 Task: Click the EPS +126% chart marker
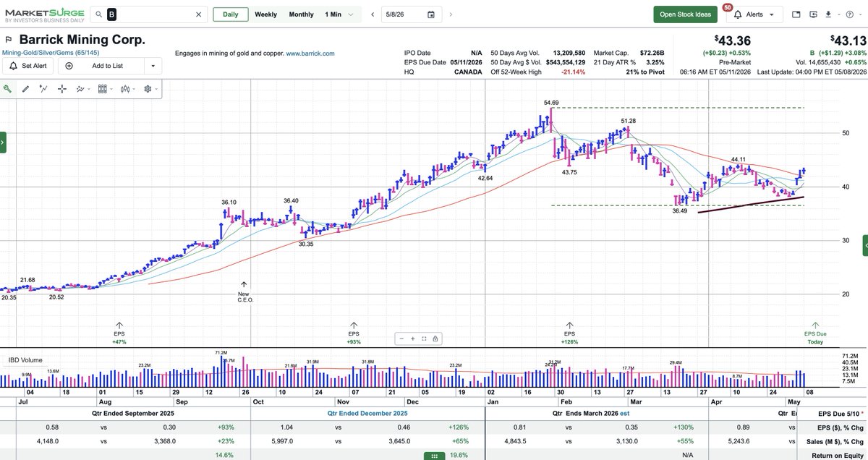tap(570, 333)
